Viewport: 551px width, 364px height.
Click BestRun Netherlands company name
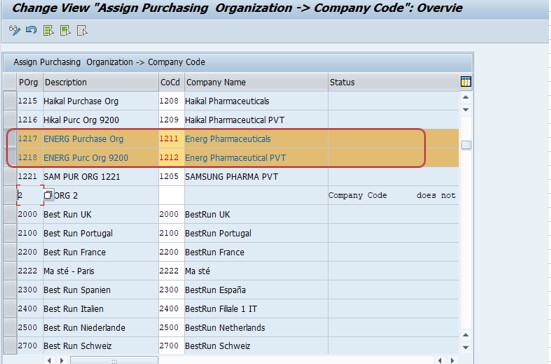225,327
